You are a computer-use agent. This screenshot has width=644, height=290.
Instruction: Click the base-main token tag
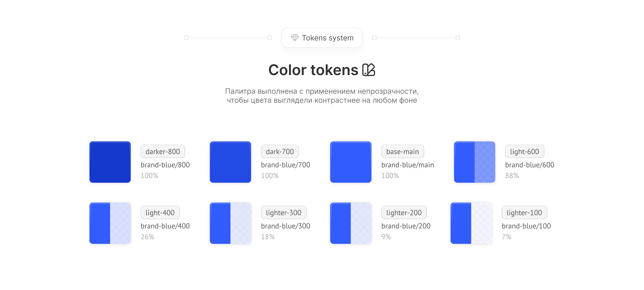click(x=402, y=152)
